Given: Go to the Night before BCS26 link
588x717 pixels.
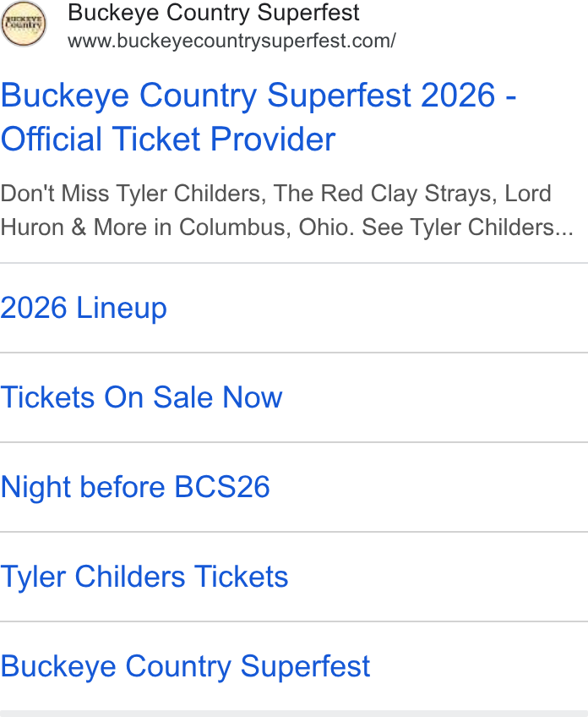Looking at the screenshot, I should click(135, 486).
